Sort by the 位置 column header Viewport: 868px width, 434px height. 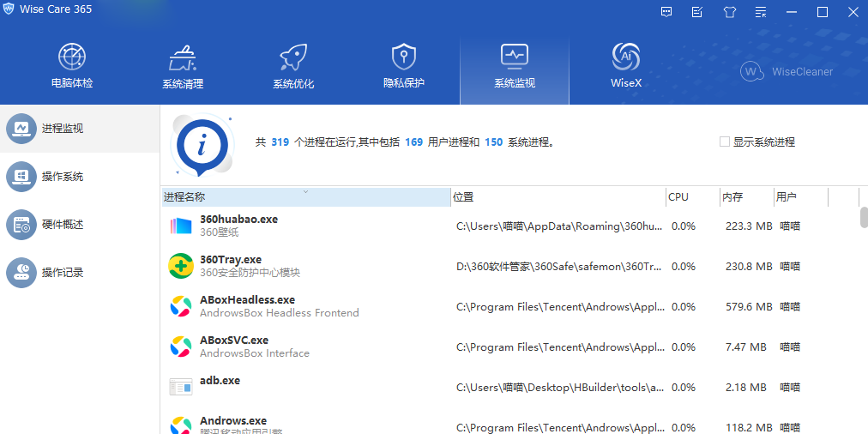tap(558, 197)
